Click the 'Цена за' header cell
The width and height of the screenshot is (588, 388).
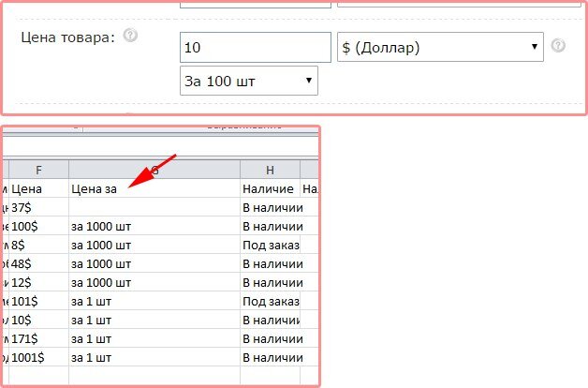tap(154, 188)
